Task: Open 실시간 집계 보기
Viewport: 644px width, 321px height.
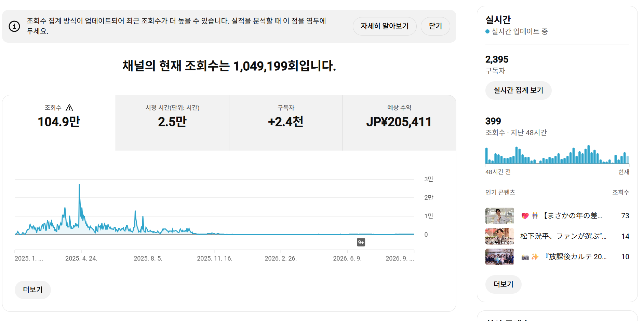Action: (518, 90)
